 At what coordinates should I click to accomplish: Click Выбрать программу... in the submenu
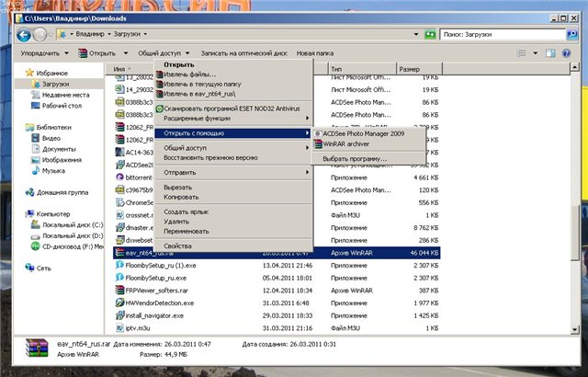point(355,159)
